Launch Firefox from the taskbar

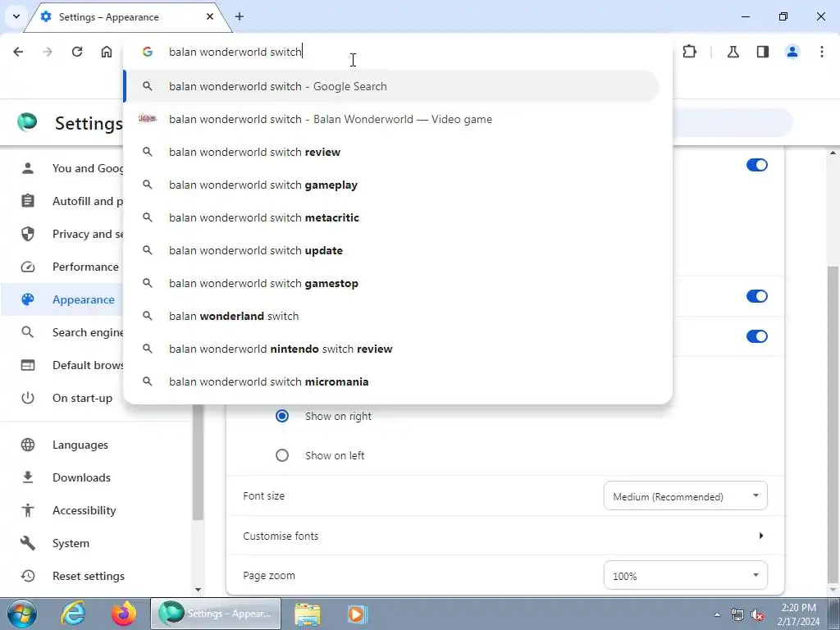point(124,614)
